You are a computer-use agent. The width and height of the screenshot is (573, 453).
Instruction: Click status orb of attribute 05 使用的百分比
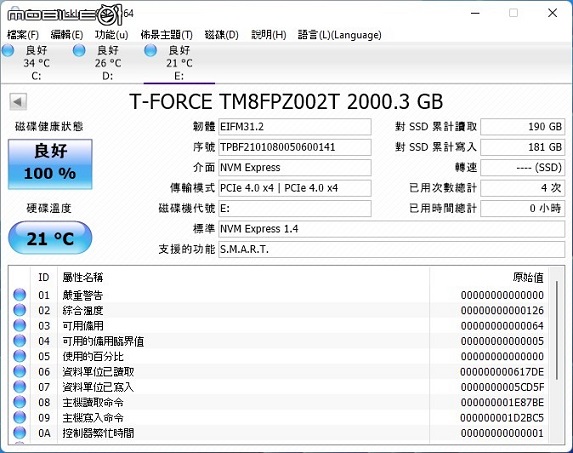(20, 356)
